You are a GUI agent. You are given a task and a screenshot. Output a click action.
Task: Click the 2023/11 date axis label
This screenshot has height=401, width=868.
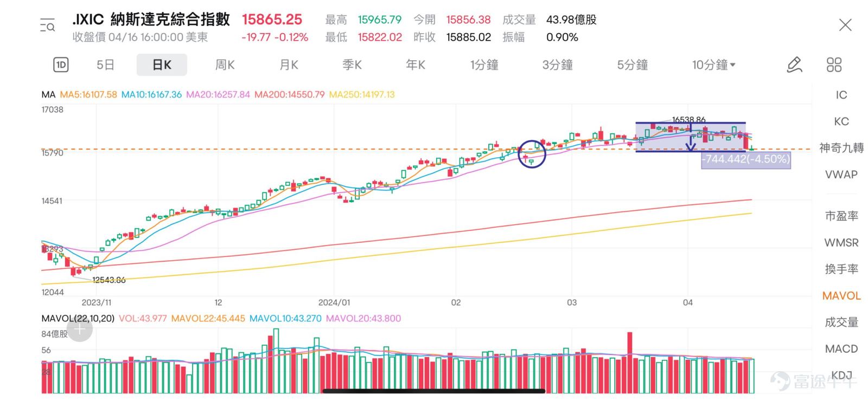[x=97, y=302]
